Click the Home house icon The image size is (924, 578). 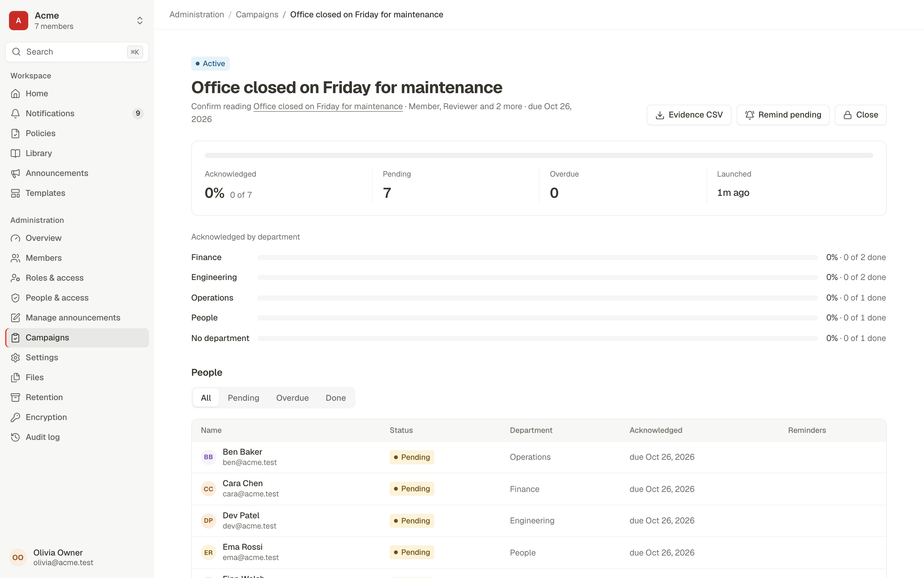click(15, 94)
